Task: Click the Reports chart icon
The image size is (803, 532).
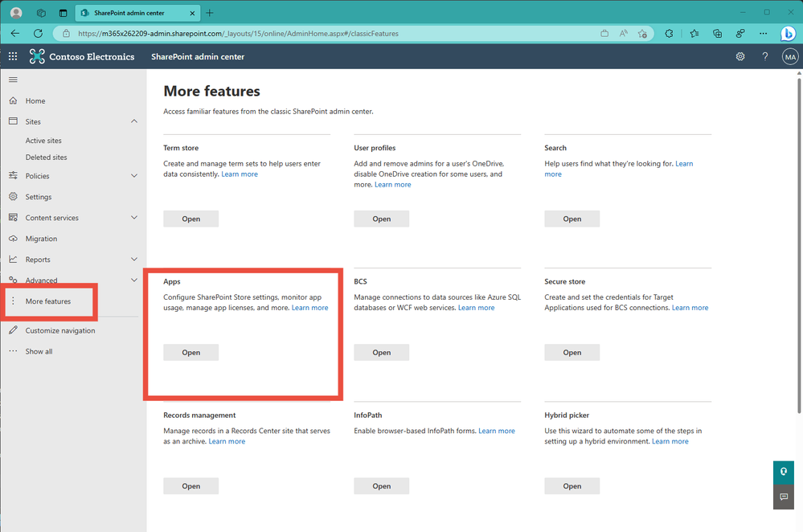Action: (x=14, y=259)
